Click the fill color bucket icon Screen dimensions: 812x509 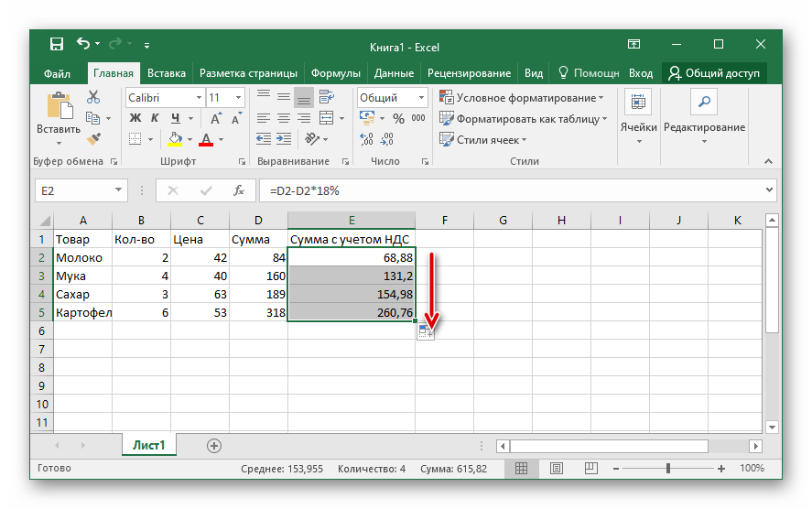tap(176, 139)
